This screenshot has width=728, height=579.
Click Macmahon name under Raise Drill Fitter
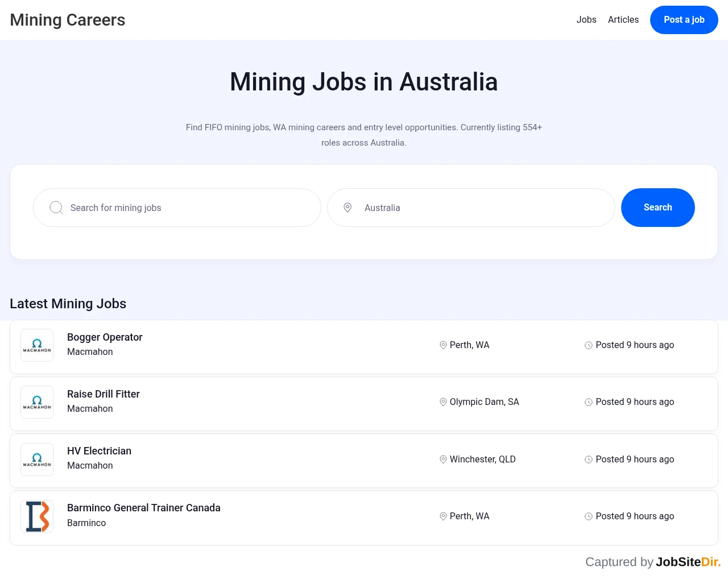pyautogui.click(x=90, y=409)
